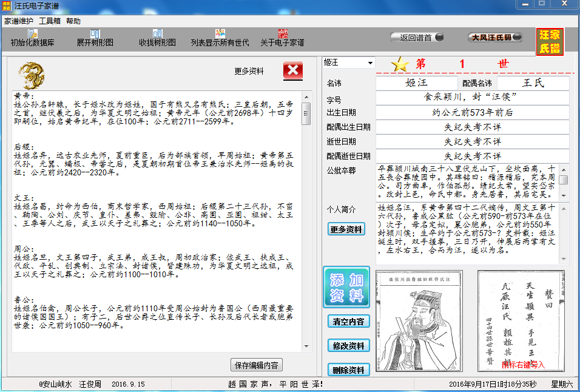Select the 展开树形图 tool icon
The image size is (580, 392).
(x=96, y=36)
